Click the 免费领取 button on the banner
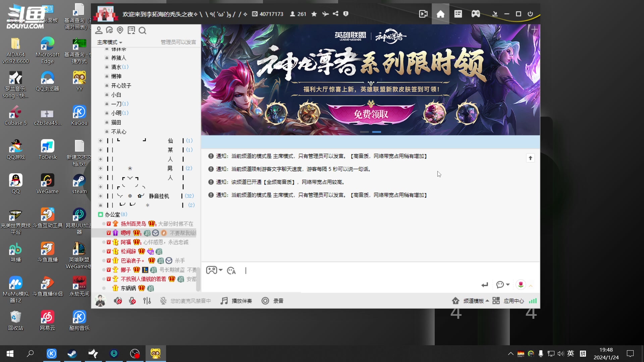This screenshot has width=644, height=362. point(371,114)
